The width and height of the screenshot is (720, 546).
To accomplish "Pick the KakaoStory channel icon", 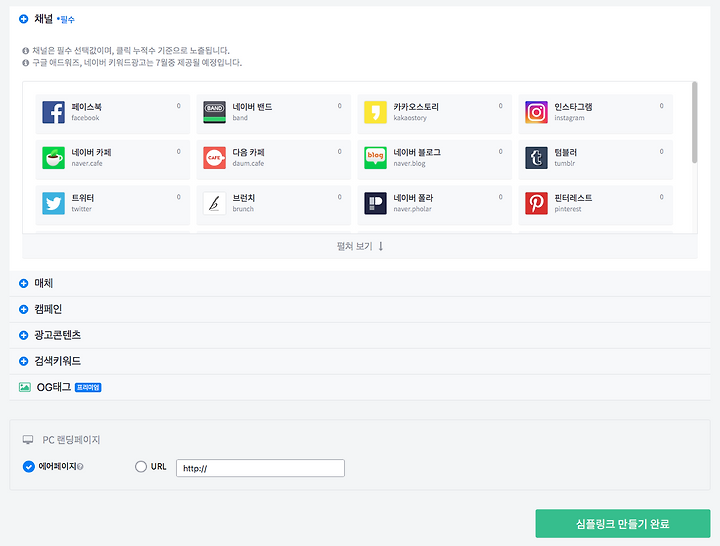I will pos(376,112).
